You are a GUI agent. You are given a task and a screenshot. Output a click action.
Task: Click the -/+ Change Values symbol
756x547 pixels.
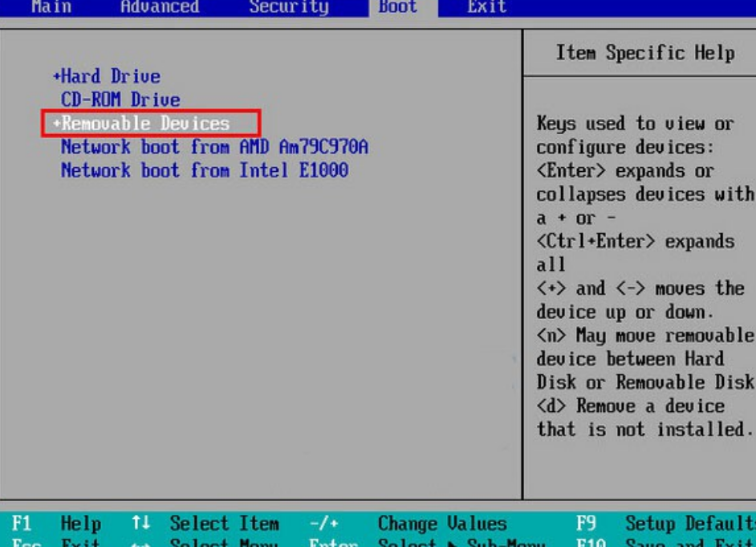click(323, 525)
